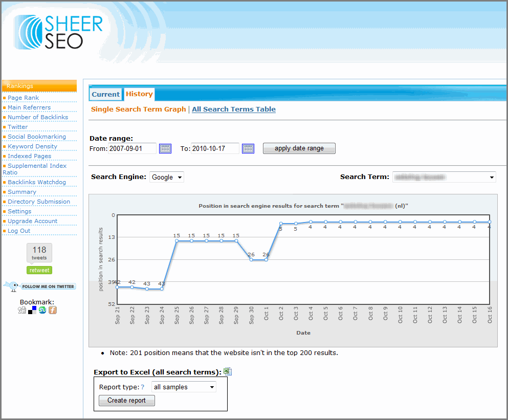Click the StumbleUpon bookmark icon
508x420 pixels.
point(42,310)
